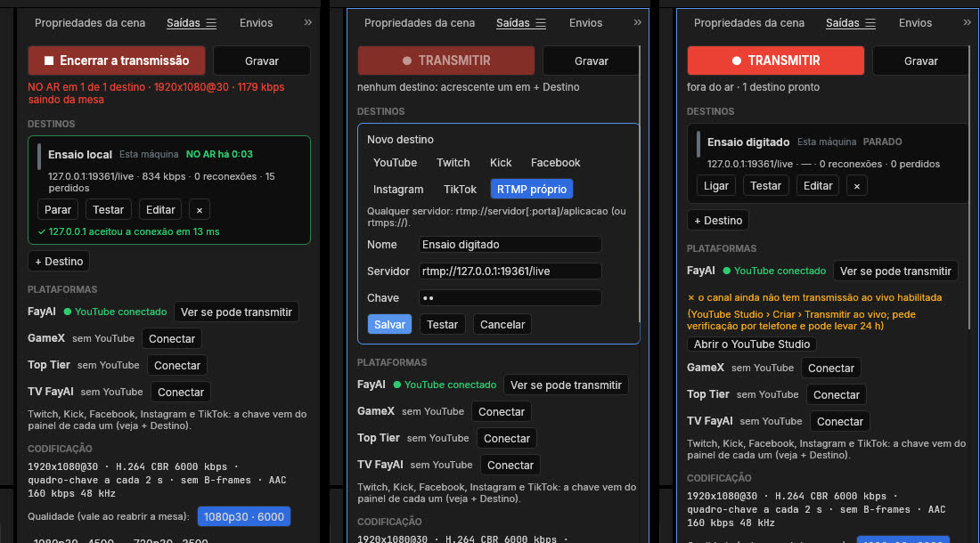Viewport: 980px width, 543px height.
Task: Click Ver se pode transmitir, left panel
Action: pos(236,312)
